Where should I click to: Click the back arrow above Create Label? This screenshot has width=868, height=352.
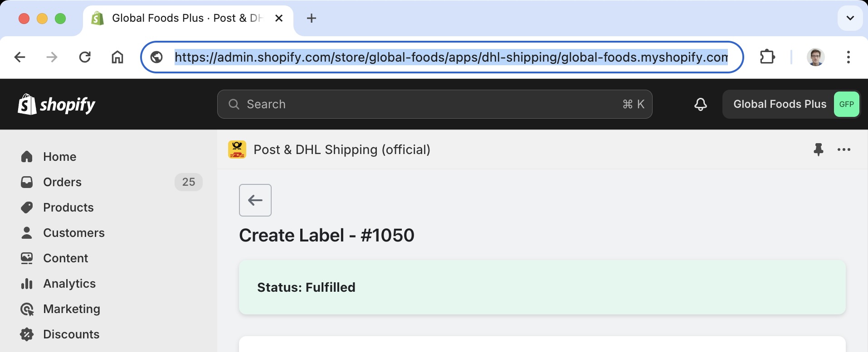point(255,200)
